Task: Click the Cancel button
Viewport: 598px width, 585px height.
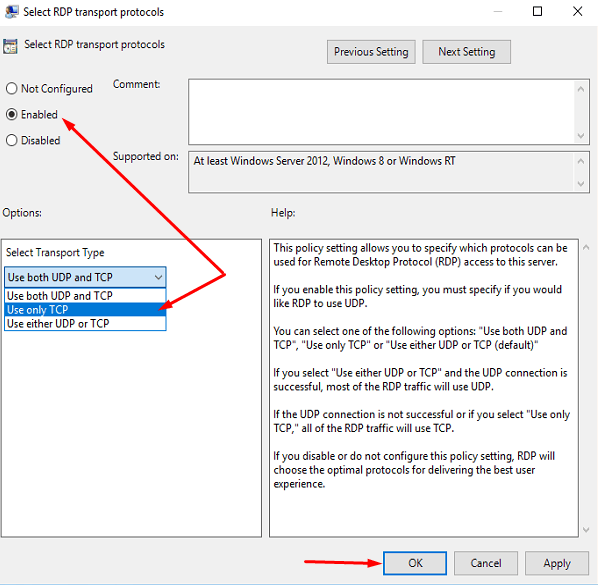Action: (x=485, y=563)
